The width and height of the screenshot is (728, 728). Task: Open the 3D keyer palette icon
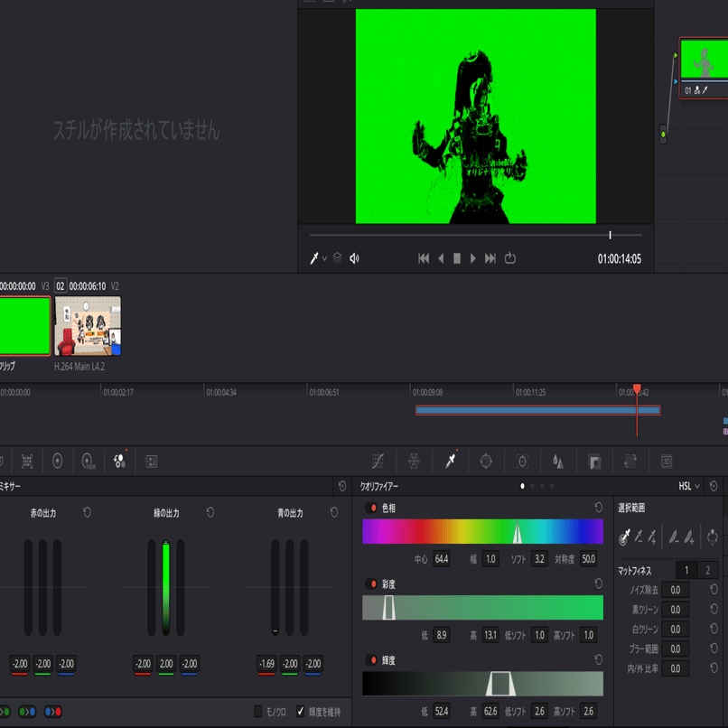coord(666,462)
